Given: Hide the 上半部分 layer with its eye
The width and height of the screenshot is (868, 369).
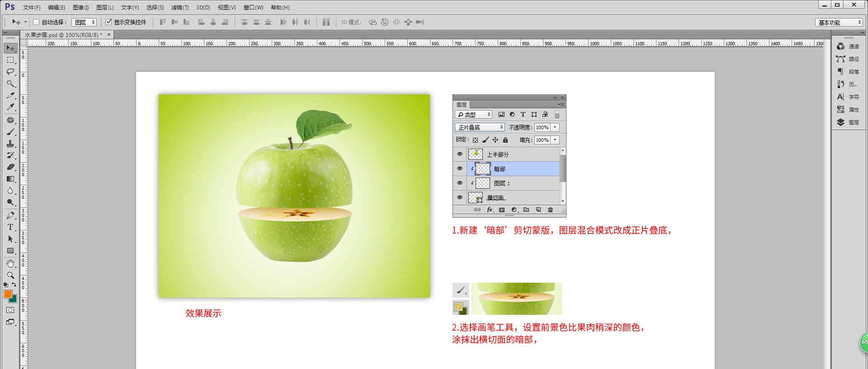Looking at the screenshot, I should point(460,154).
